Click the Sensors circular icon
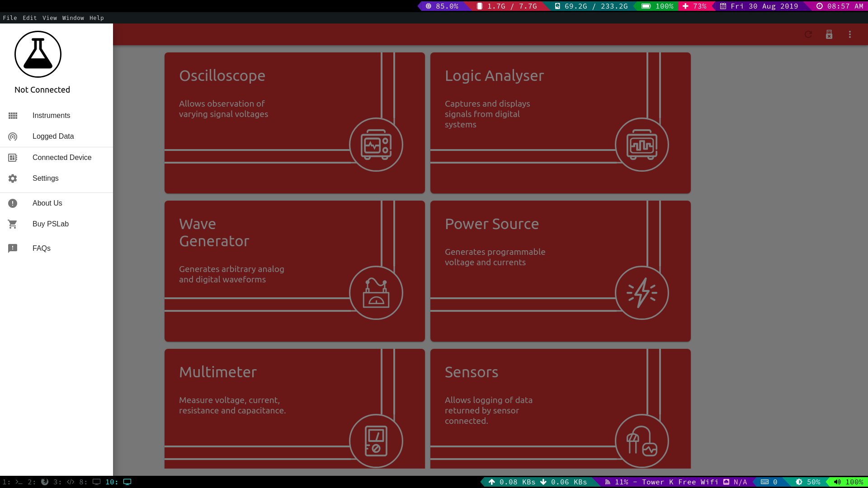 coord(642,441)
